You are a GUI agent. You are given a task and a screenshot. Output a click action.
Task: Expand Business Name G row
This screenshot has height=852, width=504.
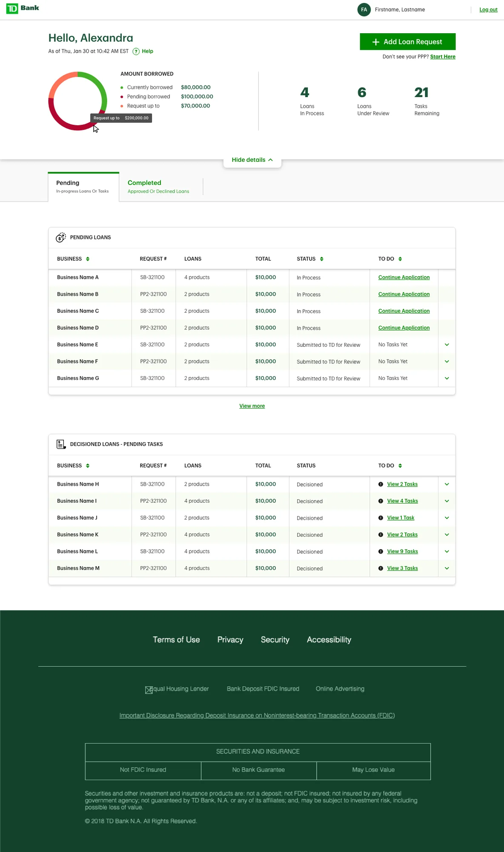click(x=447, y=378)
